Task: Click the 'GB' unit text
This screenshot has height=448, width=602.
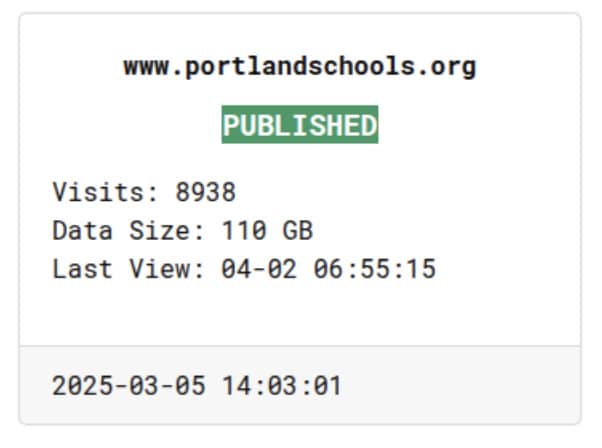Action: pos(298,230)
